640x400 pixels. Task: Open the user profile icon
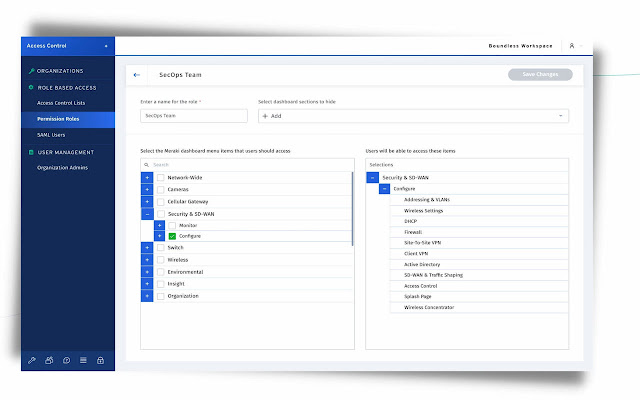(x=572, y=46)
